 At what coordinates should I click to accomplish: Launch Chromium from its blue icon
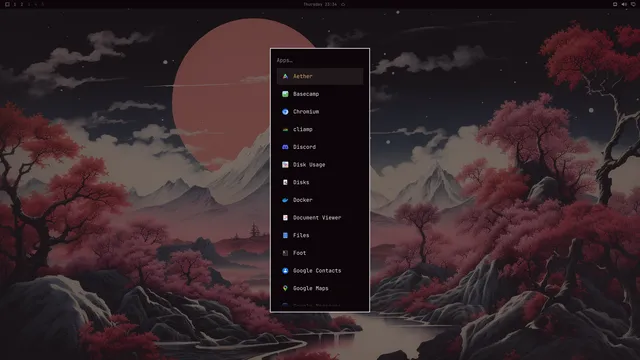[285, 111]
